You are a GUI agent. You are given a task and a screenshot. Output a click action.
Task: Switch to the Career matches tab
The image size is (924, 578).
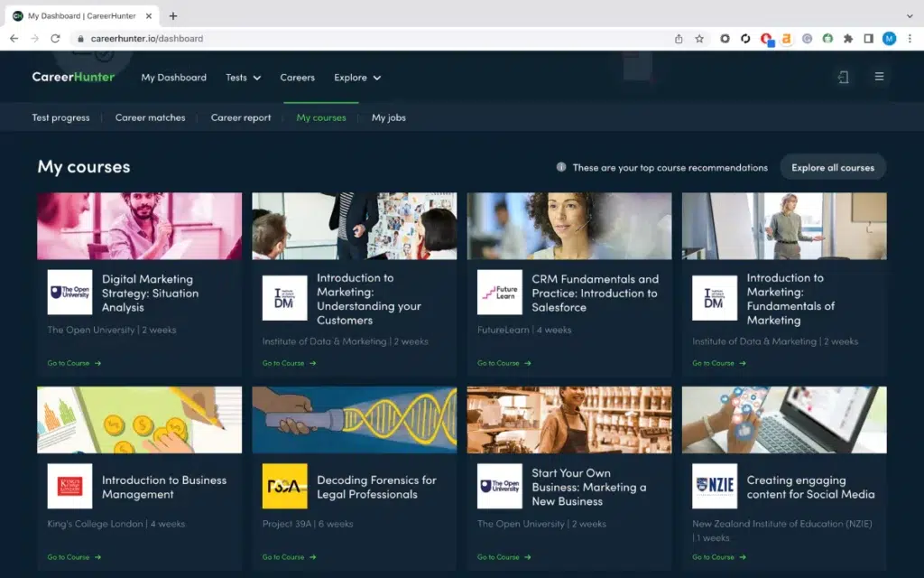coord(151,117)
